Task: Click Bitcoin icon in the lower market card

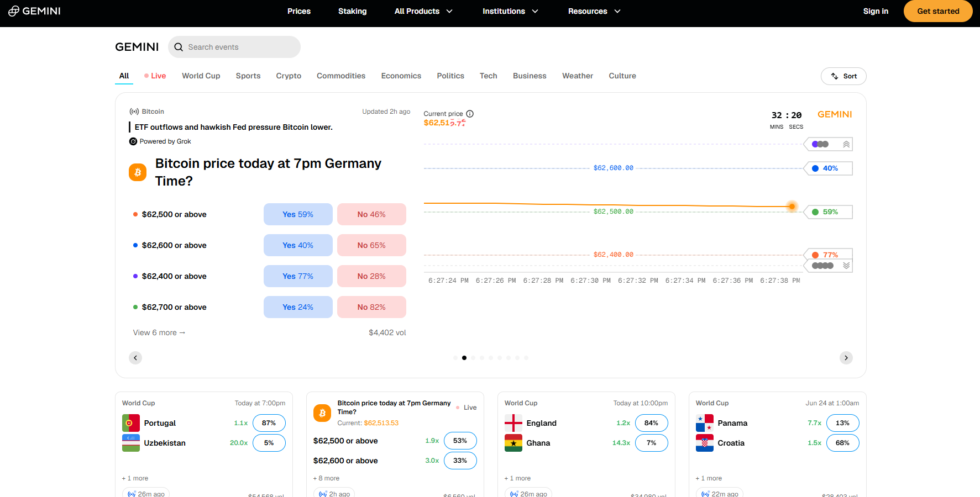Action: point(322,413)
